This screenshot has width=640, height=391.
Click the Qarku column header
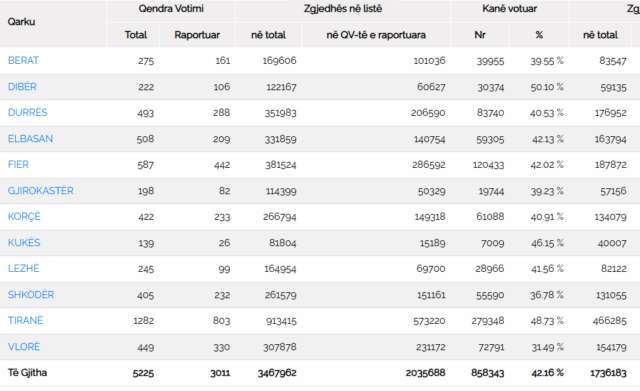click(21, 22)
